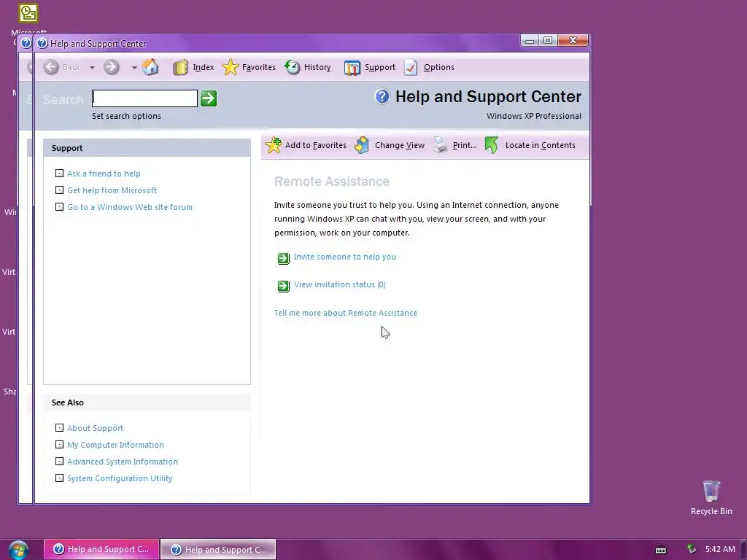Choose the Print... label
Screen dimensions: 747x560
[465, 145]
